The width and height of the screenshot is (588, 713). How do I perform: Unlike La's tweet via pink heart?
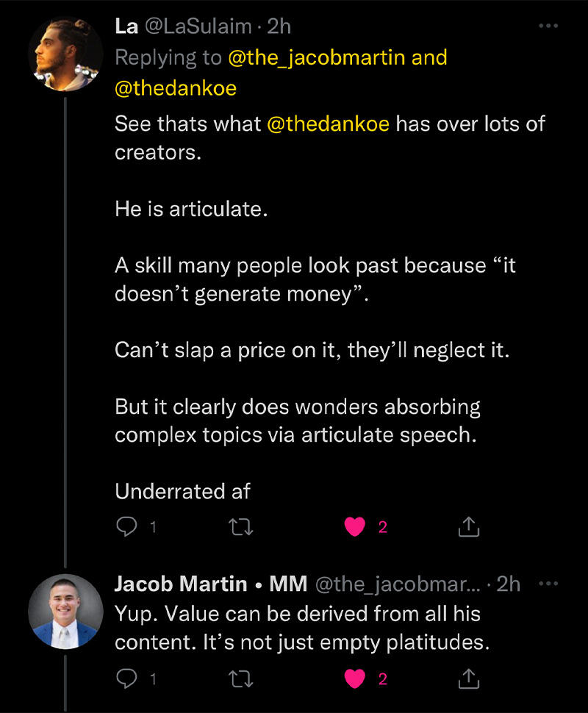tap(355, 527)
